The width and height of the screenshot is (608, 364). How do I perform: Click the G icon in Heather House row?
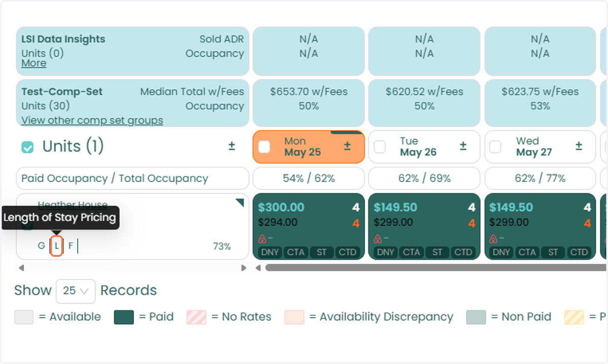tap(42, 246)
